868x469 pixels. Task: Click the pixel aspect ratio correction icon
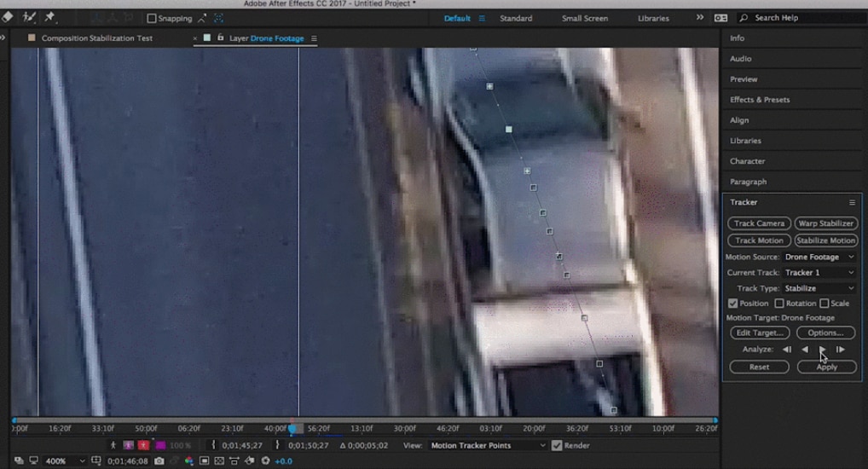point(234,460)
